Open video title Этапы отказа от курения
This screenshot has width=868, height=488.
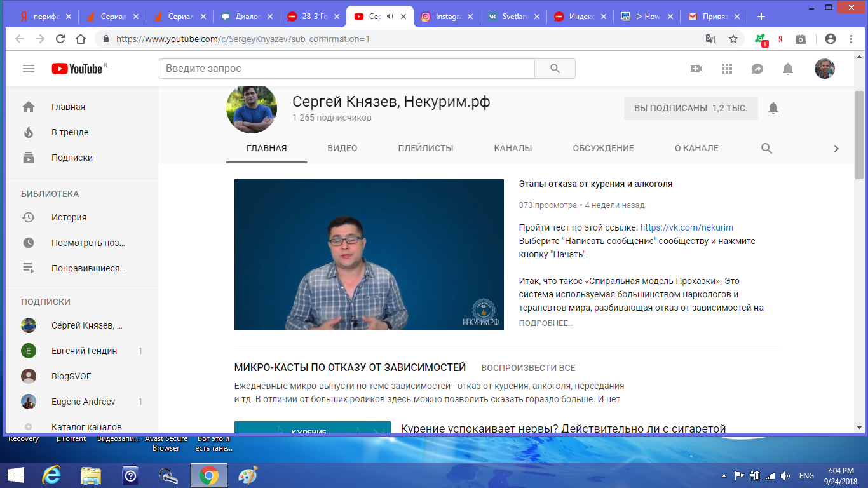595,184
